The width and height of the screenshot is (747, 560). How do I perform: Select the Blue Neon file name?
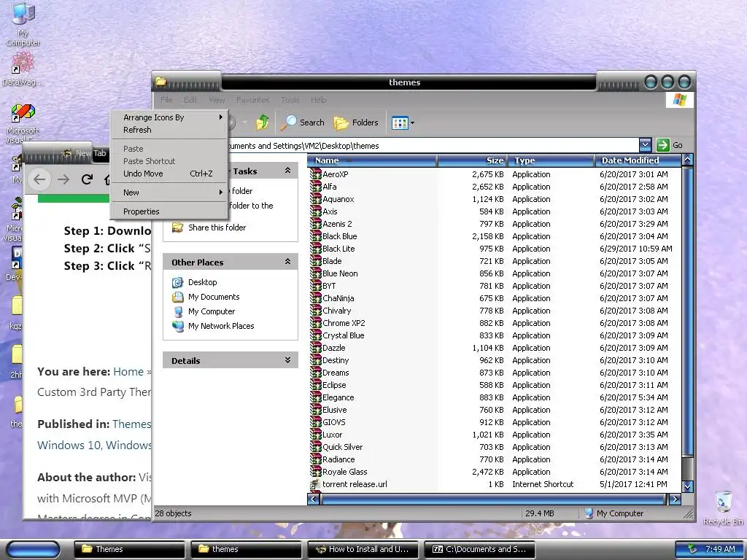pos(340,273)
